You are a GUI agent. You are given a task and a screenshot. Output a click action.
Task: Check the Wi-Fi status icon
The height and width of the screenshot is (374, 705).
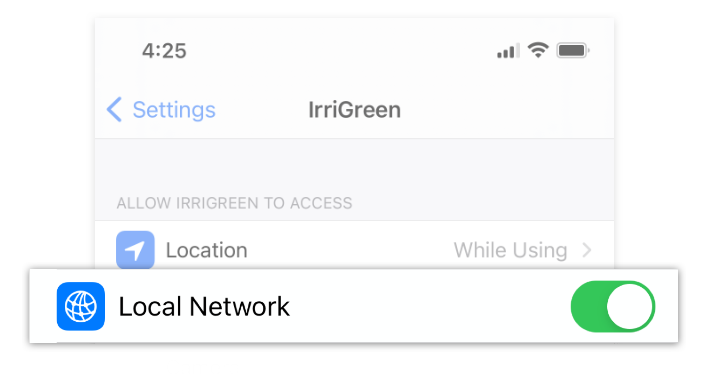pos(538,50)
